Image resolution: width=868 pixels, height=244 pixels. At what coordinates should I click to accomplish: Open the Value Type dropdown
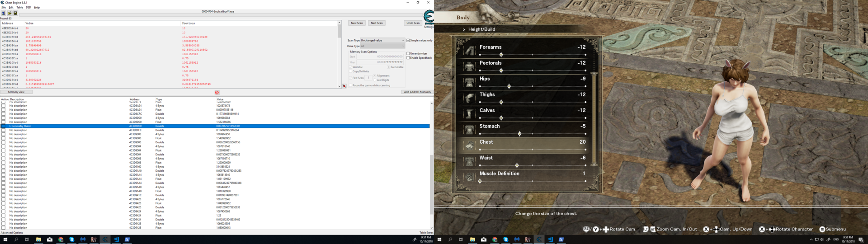click(382, 46)
